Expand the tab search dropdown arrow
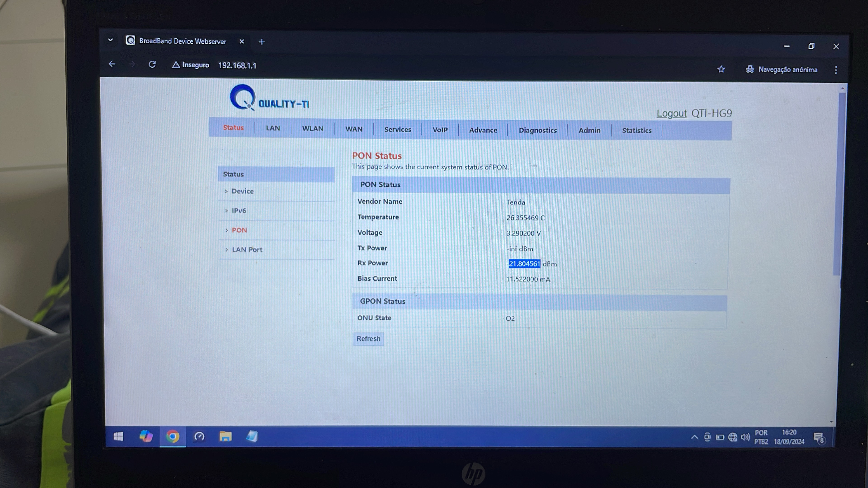The image size is (868, 488). (x=110, y=40)
